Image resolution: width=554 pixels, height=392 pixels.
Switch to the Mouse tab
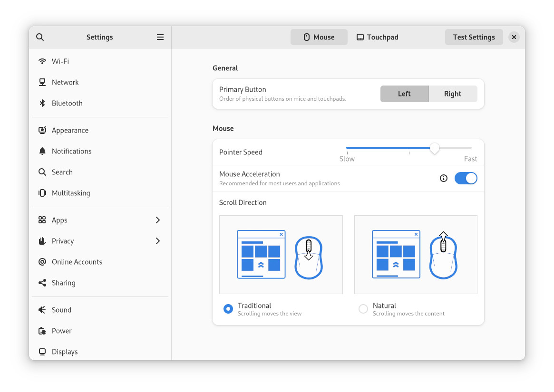point(319,37)
